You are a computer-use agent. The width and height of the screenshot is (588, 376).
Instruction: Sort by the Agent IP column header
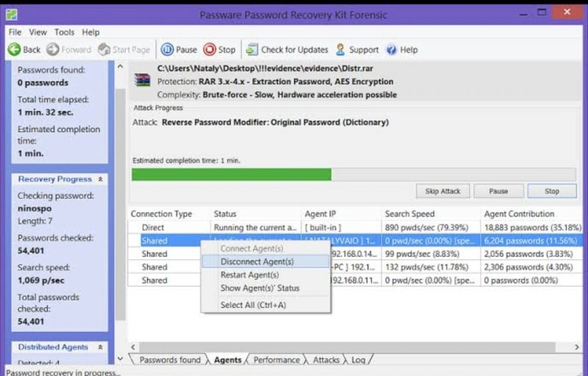pyautogui.click(x=341, y=214)
